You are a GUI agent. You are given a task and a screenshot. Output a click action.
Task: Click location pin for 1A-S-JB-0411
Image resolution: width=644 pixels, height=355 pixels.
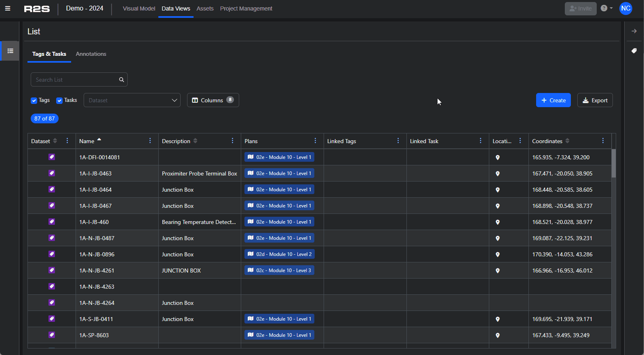[x=498, y=319]
